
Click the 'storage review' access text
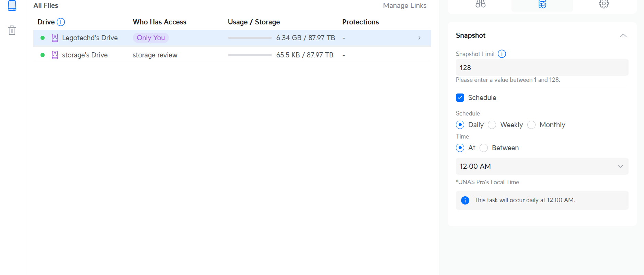155,55
